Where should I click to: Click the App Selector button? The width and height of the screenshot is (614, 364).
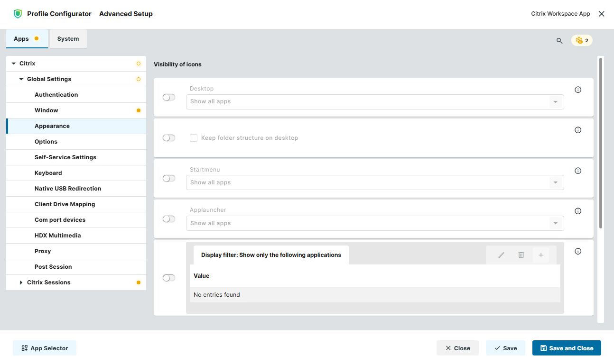[45, 348]
